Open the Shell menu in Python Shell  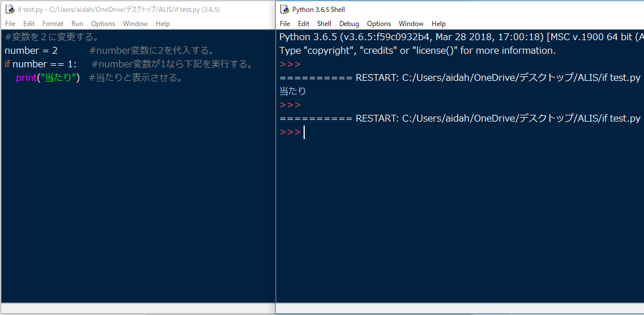pyautogui.click(x=324, y=24)
